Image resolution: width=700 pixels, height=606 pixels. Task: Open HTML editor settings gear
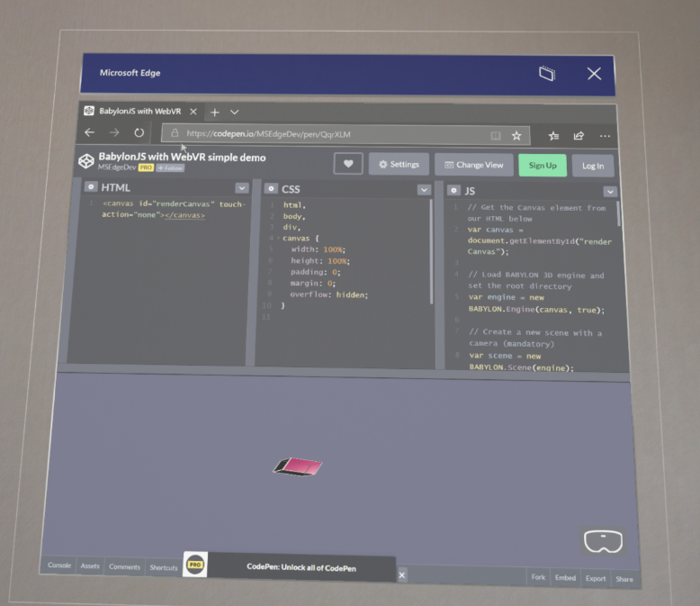(91, 186)
